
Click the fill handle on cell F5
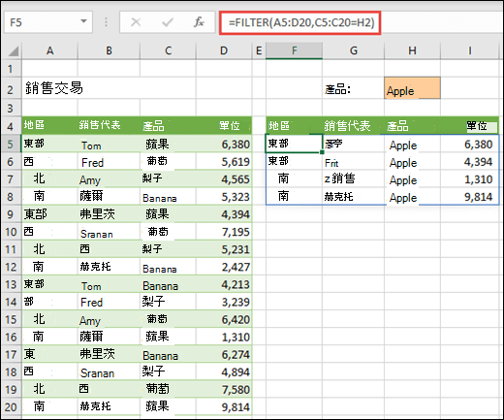pos(322,152)
